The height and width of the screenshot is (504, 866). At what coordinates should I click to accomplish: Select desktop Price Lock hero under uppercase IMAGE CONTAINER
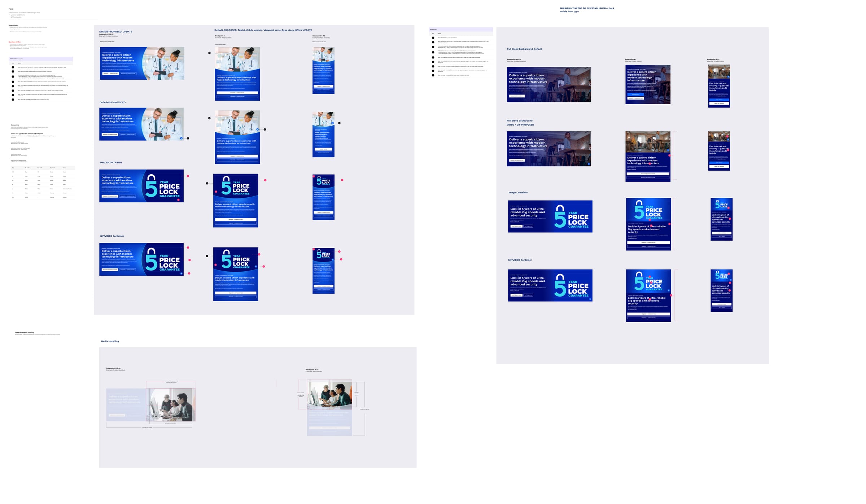pos(141,186)
